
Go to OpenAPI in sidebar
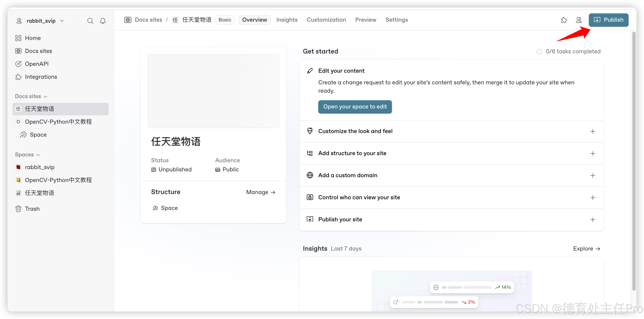coord(36,64)
